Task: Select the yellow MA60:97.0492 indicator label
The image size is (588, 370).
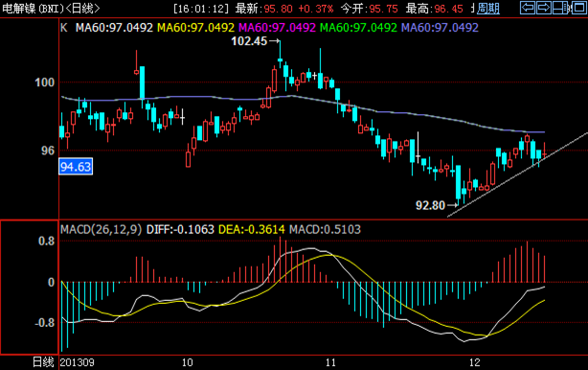Action: pos(195,28)
